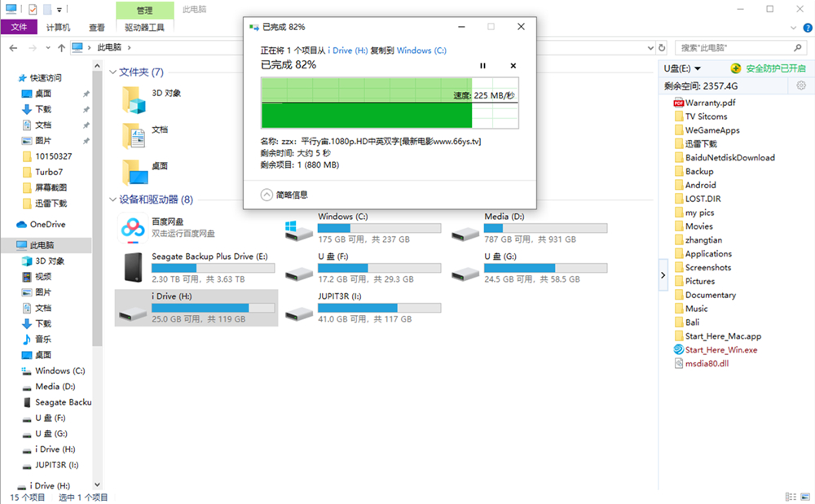Click the 安全防护已开启 status button
This screenshot has width=815, height=504.
[x=769, y=68]
